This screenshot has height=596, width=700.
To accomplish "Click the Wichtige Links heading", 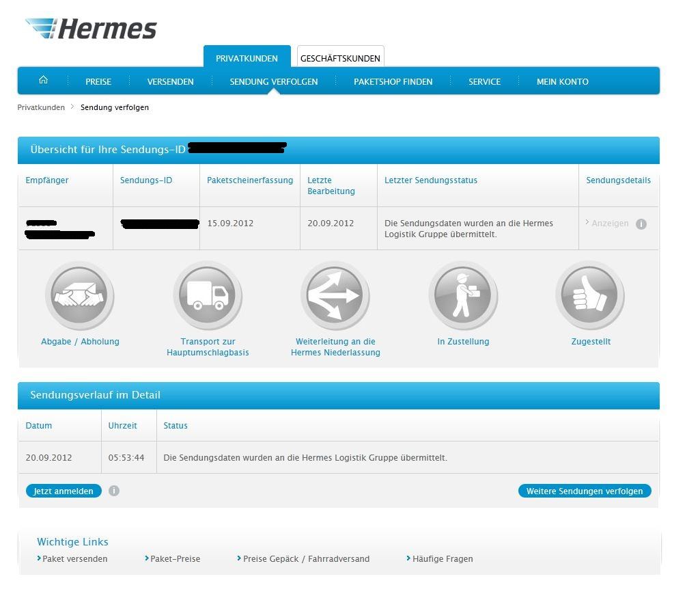I will point(73,541).
